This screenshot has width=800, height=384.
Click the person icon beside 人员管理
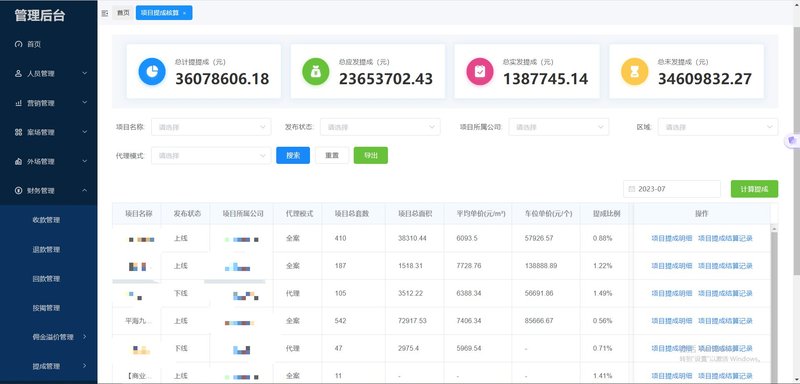[19, 73]
